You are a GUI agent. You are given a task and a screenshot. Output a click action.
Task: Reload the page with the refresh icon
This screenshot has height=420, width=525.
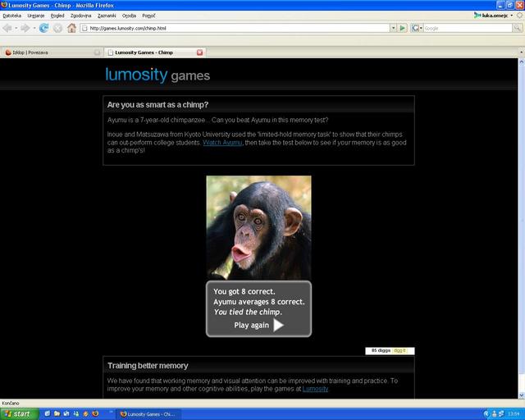(x=43, y=28)
